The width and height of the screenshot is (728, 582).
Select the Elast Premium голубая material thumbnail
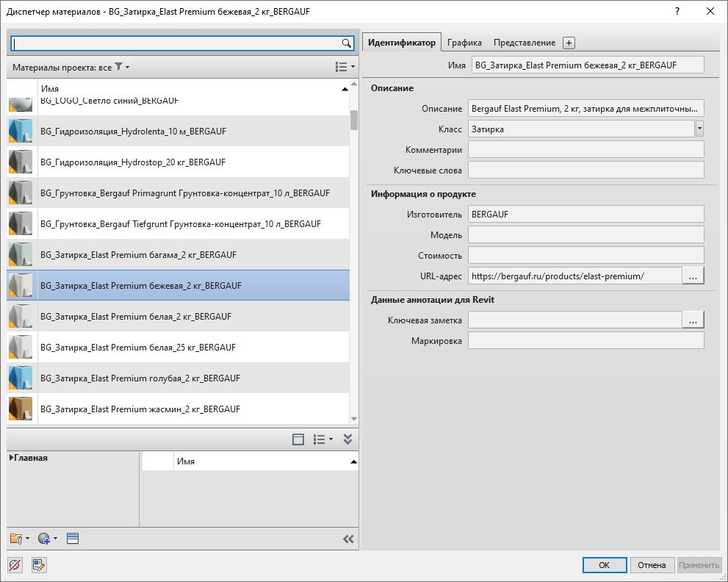[x=21, y=378]
